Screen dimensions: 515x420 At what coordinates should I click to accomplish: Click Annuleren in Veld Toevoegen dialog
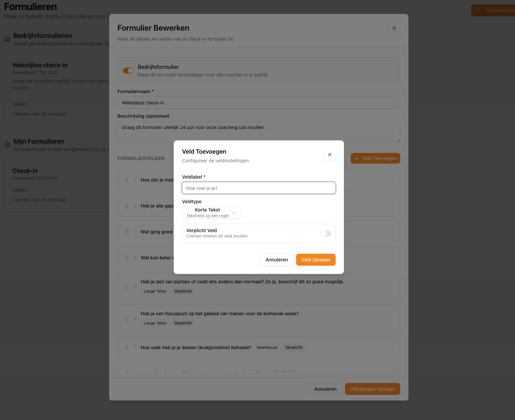tap(276, 260)
